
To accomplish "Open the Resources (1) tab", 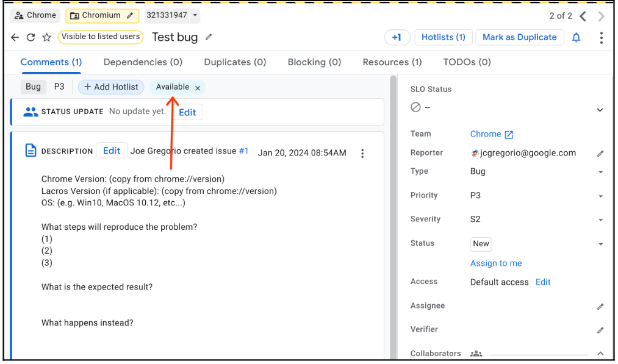I will (392, 62).
